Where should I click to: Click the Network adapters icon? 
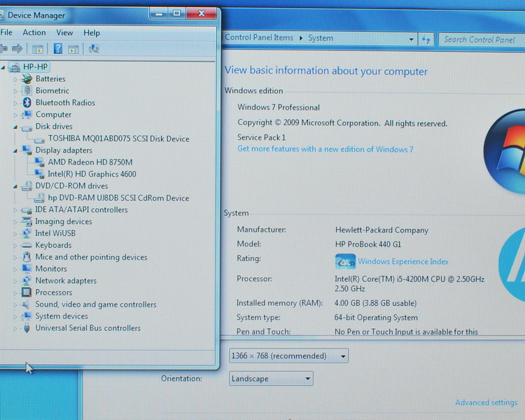[27, 281]
